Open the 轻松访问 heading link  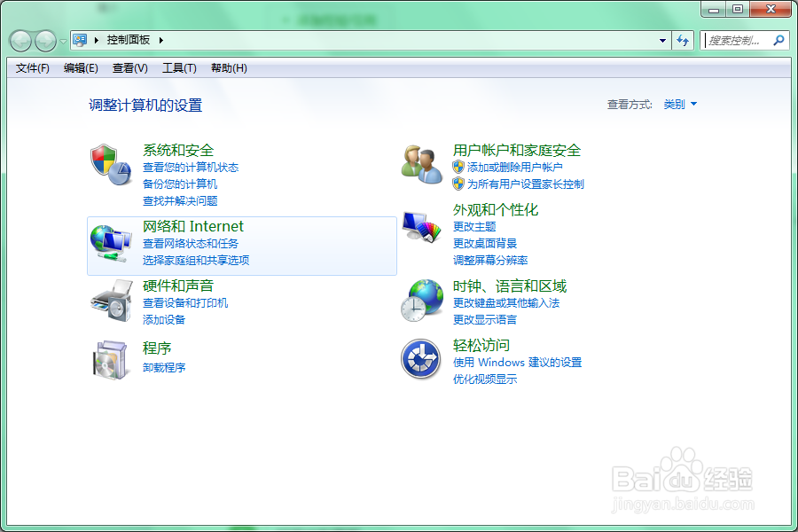coord(481,345)
